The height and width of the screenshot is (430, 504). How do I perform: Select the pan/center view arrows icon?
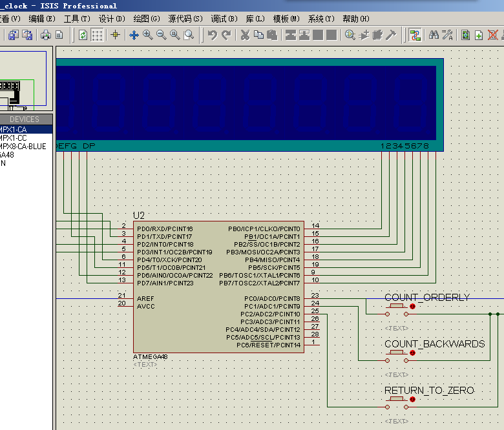pyautogui.click(x=134, y=35)
